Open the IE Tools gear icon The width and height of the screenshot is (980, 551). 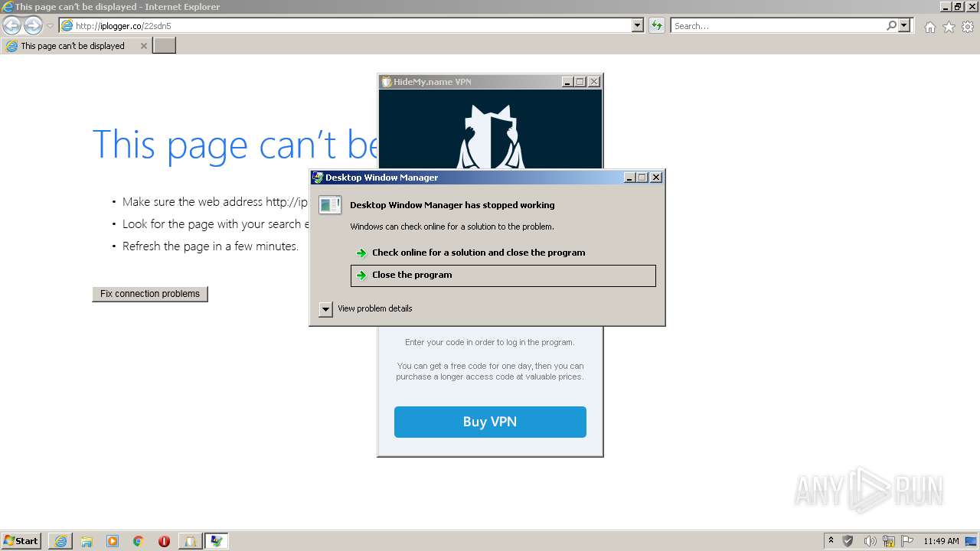pos(968,27)
